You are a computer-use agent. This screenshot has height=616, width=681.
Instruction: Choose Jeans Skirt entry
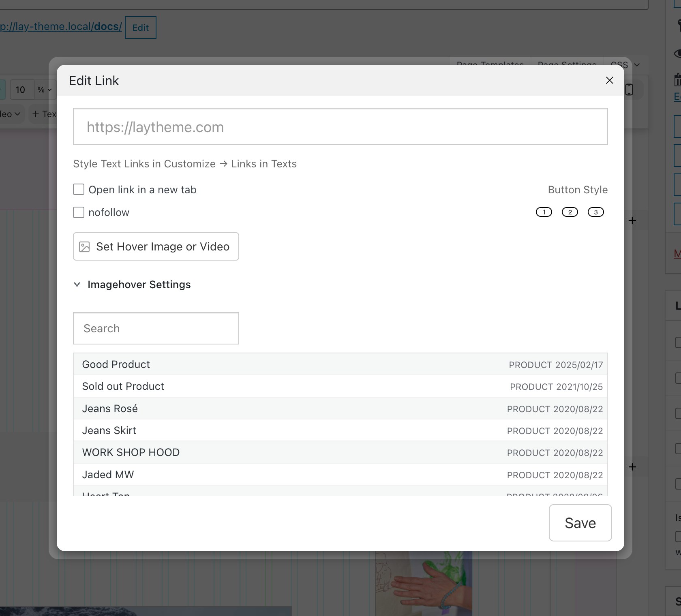coord(340,430)
